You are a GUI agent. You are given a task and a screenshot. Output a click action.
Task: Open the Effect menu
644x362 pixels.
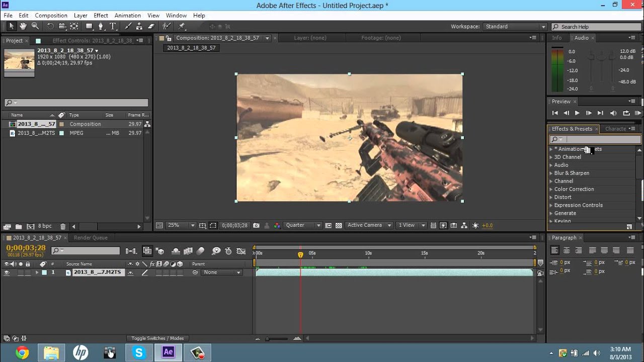pos(101,16)
